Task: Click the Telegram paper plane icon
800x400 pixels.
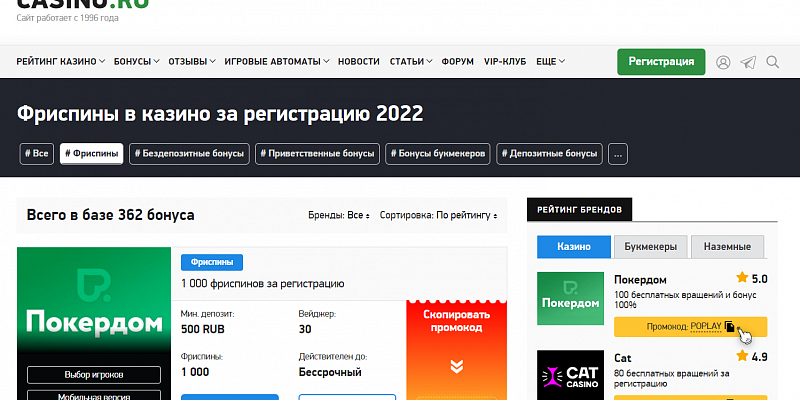Action: pyautogui.click(x=748, y=62)
